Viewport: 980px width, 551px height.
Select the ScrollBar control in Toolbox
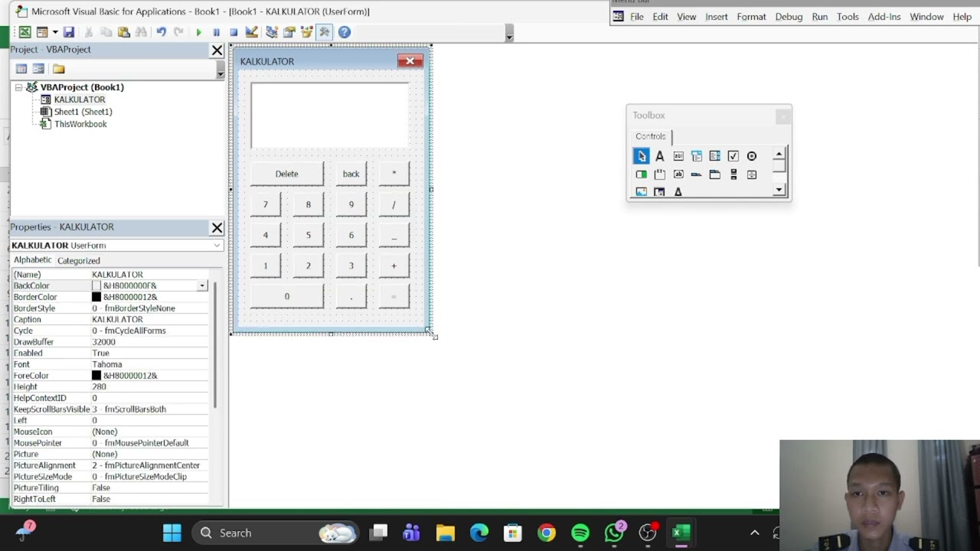point(733,174)
